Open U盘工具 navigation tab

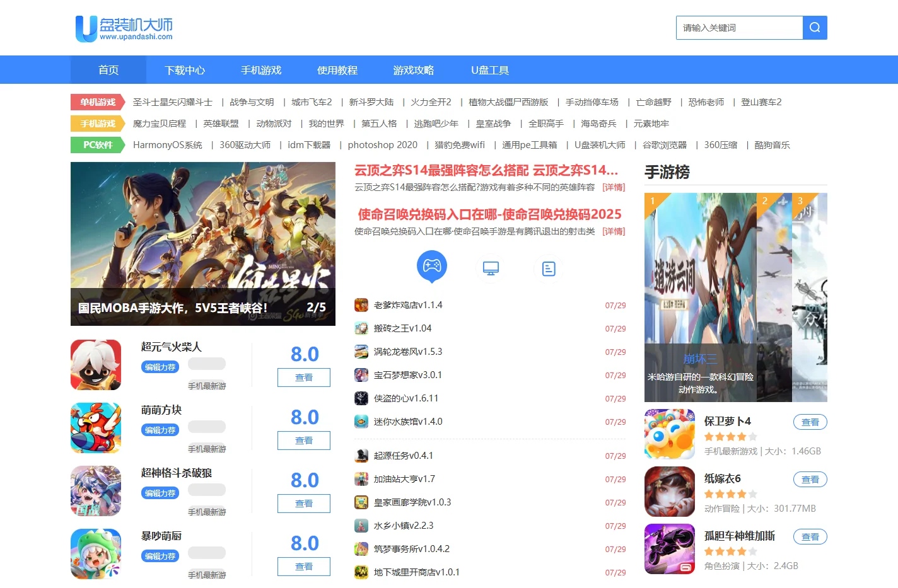[x=490, y=70]
